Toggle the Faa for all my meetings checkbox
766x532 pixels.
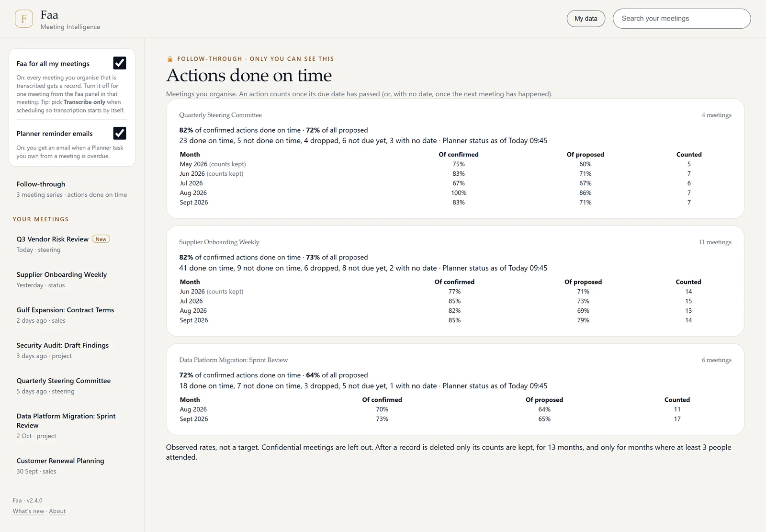pyautogui.click(x=120, y=63)
